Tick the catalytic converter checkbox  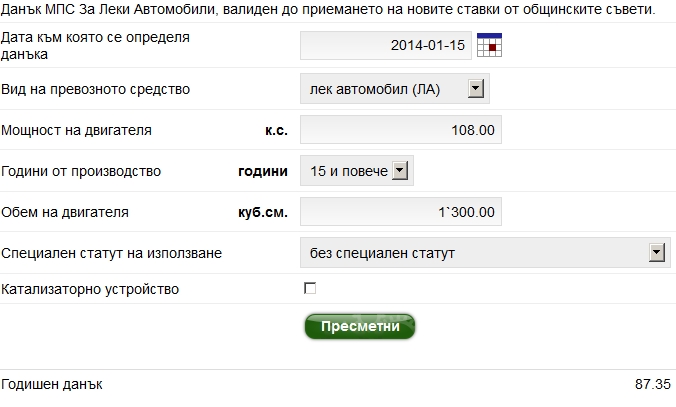click(310, 289)
